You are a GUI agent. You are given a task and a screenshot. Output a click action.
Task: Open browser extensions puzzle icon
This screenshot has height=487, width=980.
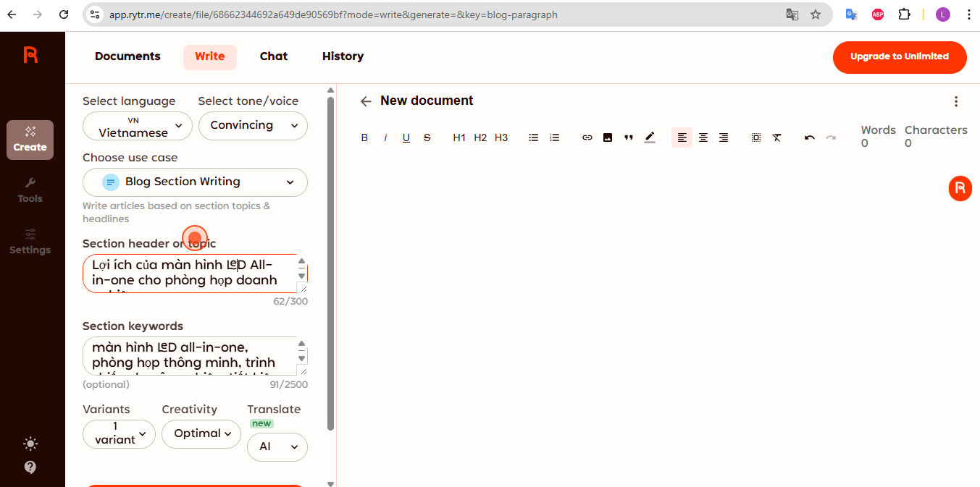904,14
